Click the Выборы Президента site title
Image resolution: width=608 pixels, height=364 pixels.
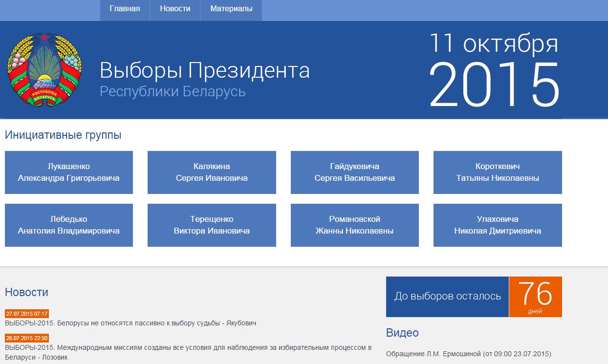coord(205,70)
